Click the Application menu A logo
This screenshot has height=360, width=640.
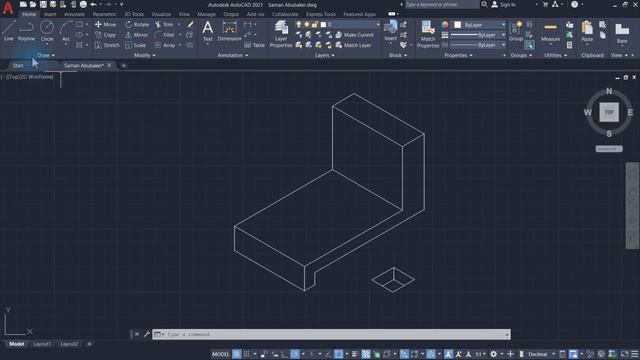8,8
